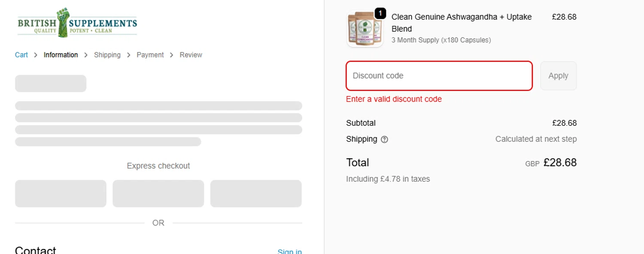644x254 pixels.
Task: Open the Ashwagandha product thumbnail
Action: 365,29
